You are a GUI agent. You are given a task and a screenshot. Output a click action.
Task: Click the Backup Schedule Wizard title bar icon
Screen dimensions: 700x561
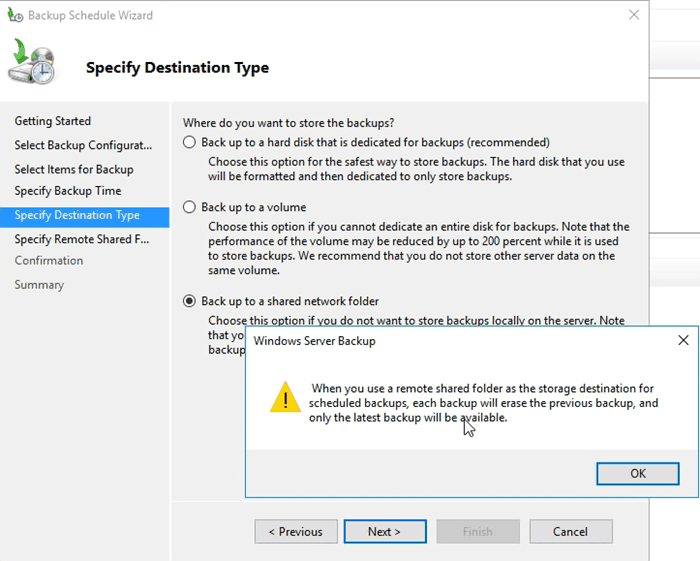point(15,15)
